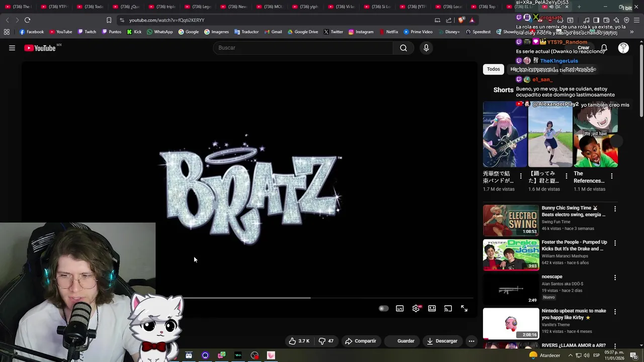Click the search magnifier button
Image resolution: width=644 pixels, height=362 pixels.
pyautogui.click(x=404, y=48)
